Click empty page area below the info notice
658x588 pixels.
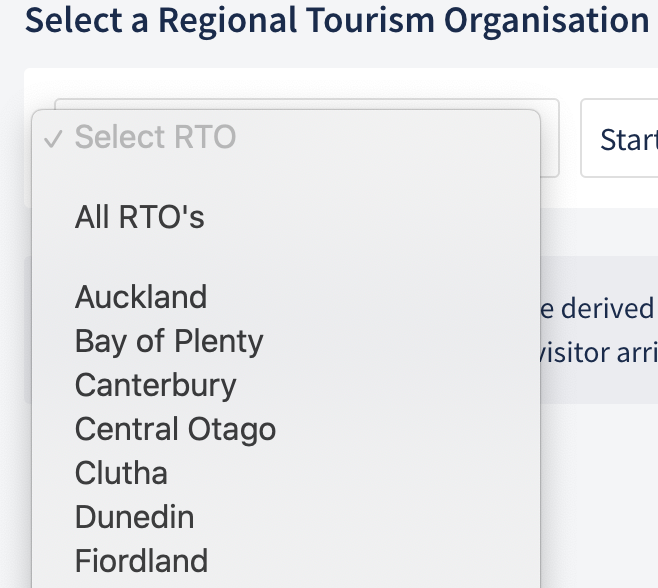pyautogui.click(x=598, y=480)
